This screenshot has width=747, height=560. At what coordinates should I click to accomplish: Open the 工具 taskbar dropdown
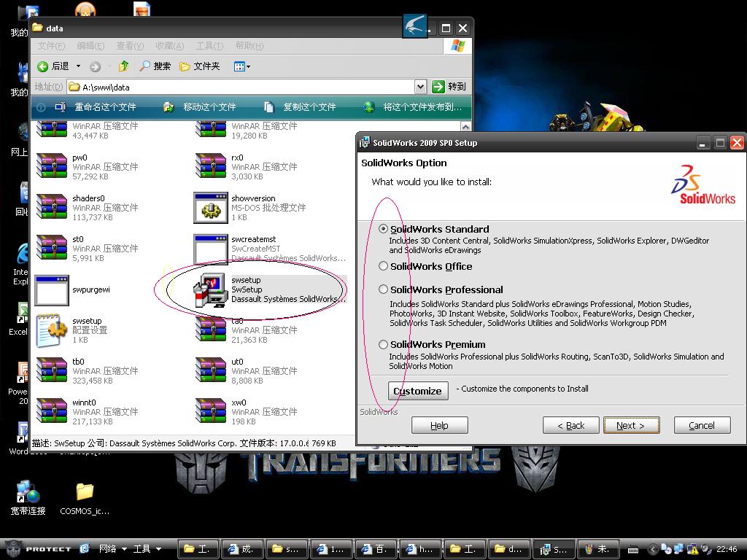pos(147,549)
